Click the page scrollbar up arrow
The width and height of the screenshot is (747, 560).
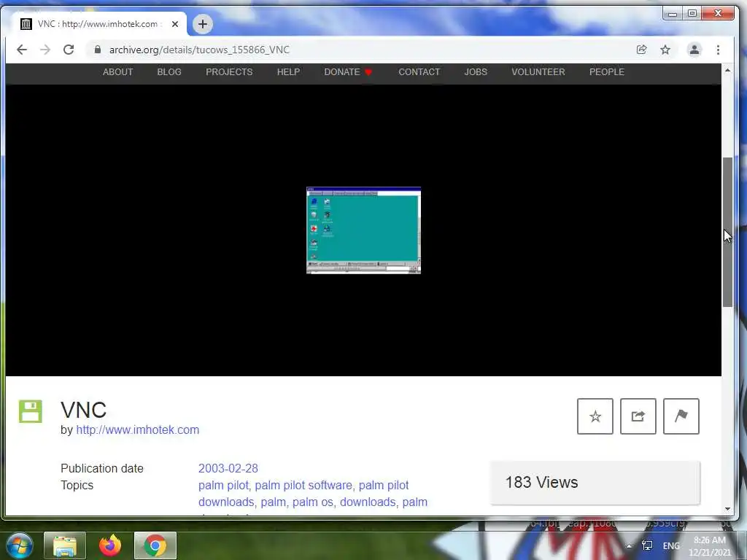tap(727, 71)
